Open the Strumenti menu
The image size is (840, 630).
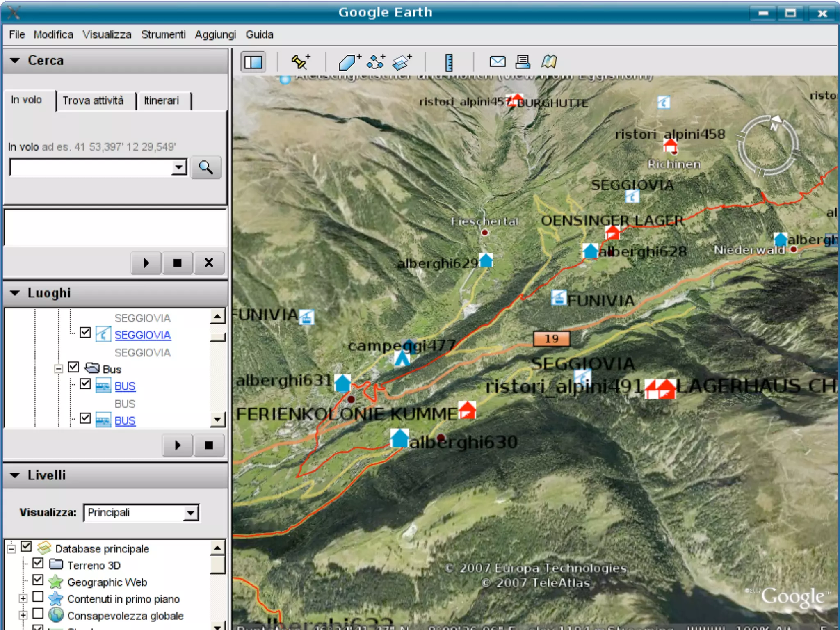163,34
